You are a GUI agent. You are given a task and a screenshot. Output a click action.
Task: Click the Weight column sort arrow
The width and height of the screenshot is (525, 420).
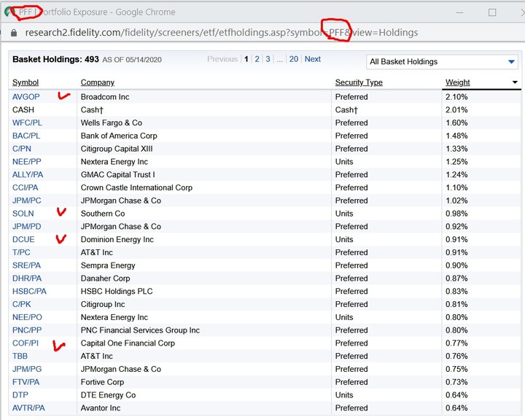point(515,82)
